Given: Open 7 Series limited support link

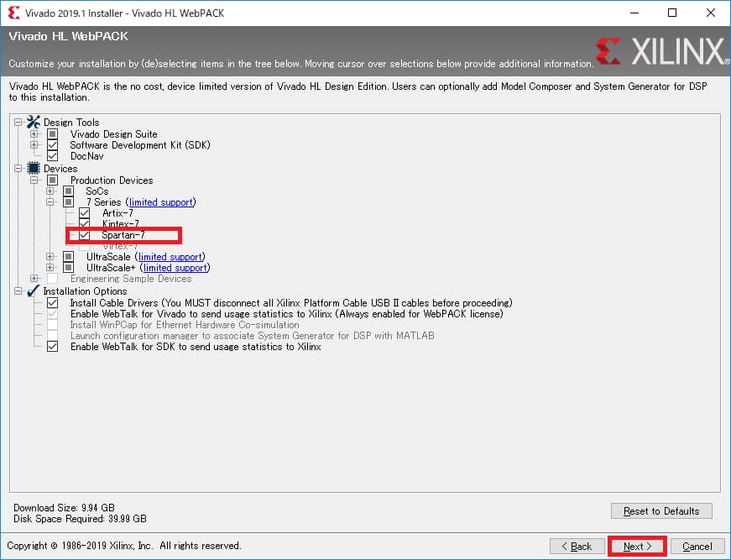Looking at the screenshot, I should 161,202.
